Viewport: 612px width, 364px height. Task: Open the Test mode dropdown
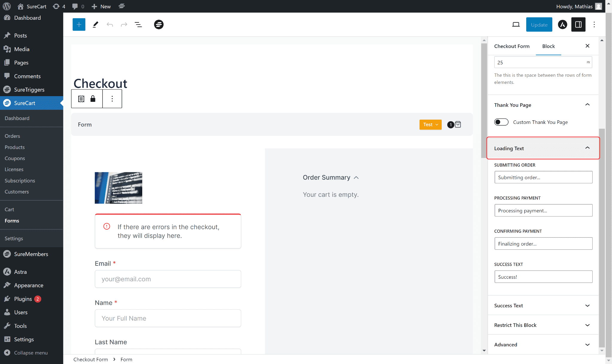click(x=430, y=125)
